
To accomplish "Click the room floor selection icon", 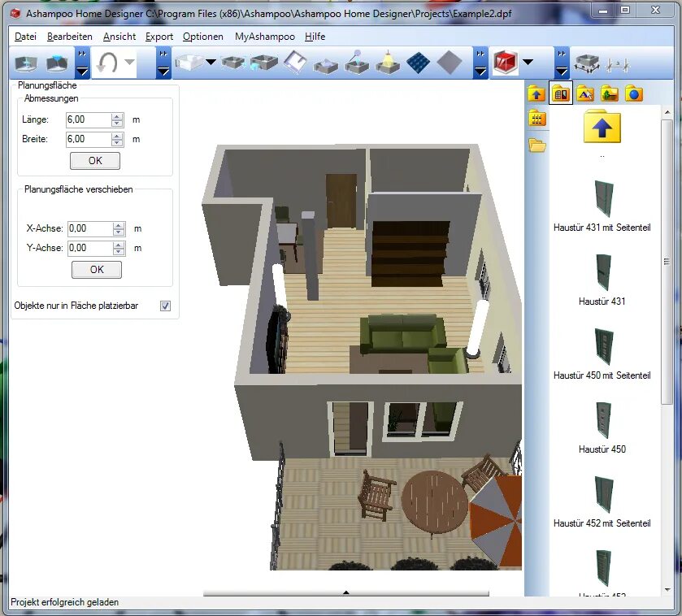I will [325, 66].
